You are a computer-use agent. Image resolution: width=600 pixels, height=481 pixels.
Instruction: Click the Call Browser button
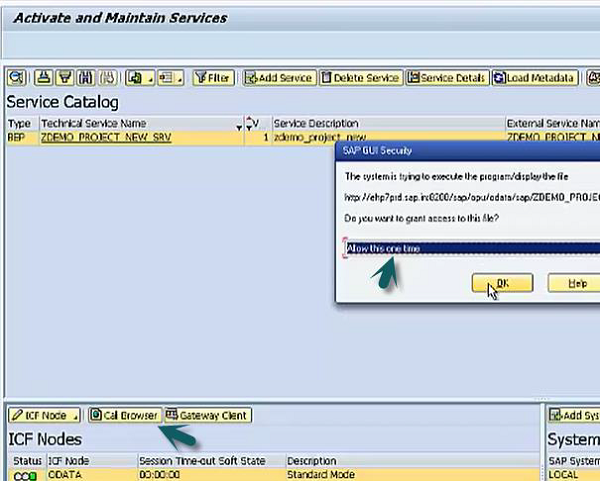coord(125,415)
